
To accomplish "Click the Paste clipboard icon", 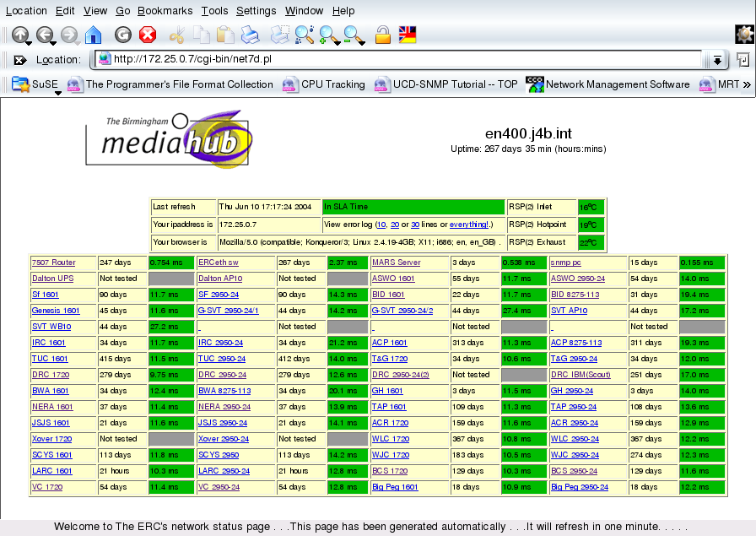I will [225, 35].
